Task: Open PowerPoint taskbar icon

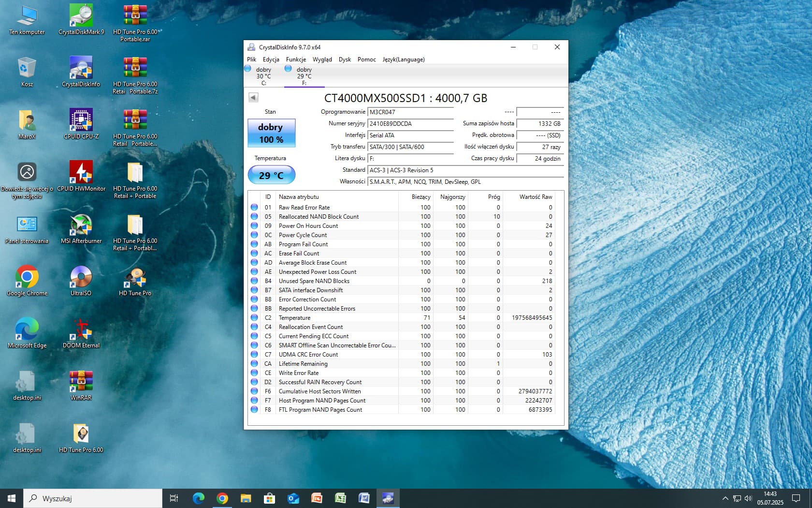Action: click(317, 498)
